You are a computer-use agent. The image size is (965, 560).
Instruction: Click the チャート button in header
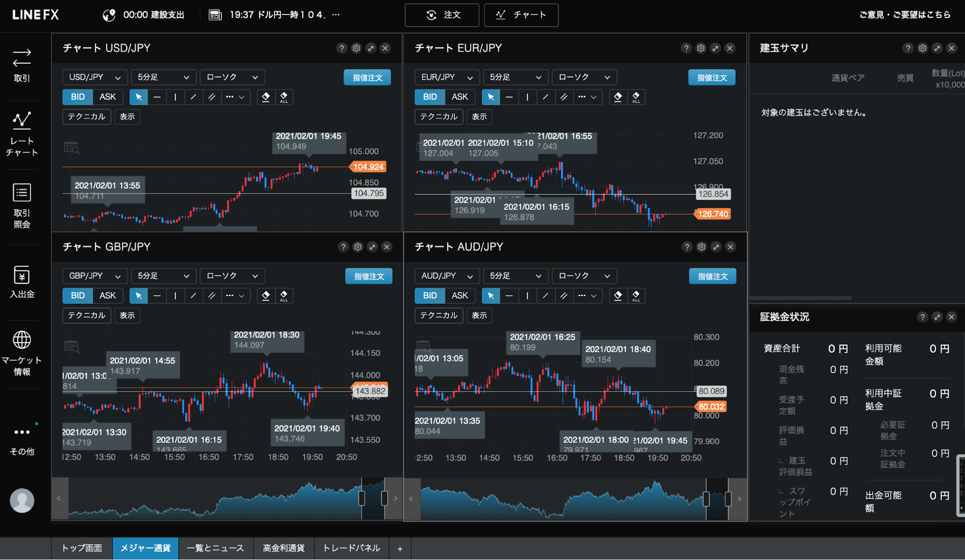521,15
